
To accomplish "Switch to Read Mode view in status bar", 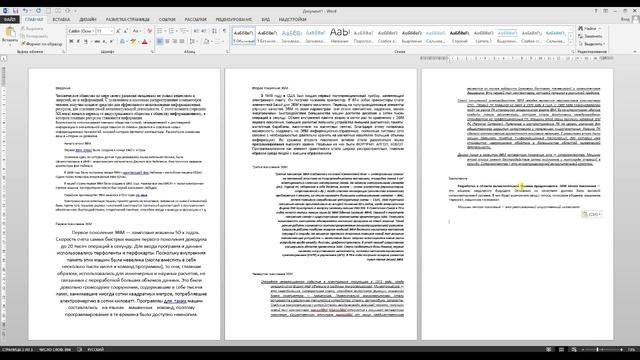I will (x=549, y=350).
